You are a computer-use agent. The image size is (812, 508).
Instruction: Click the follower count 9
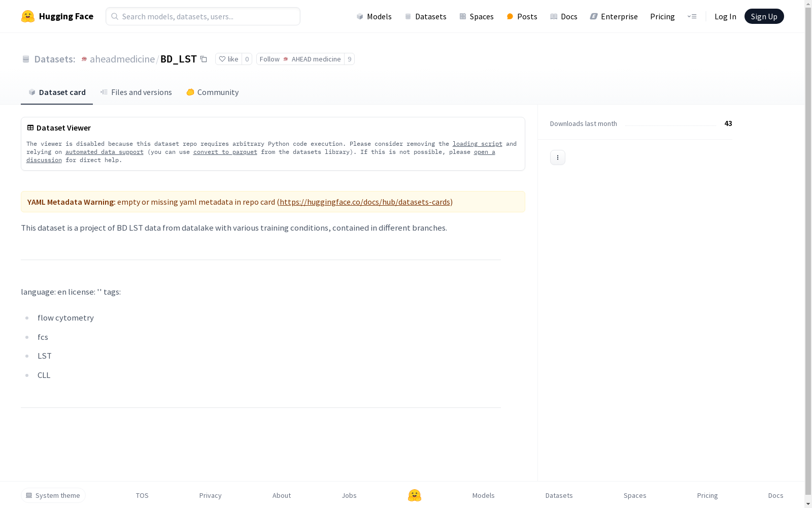pyautogui.click(x=349, y=59)
